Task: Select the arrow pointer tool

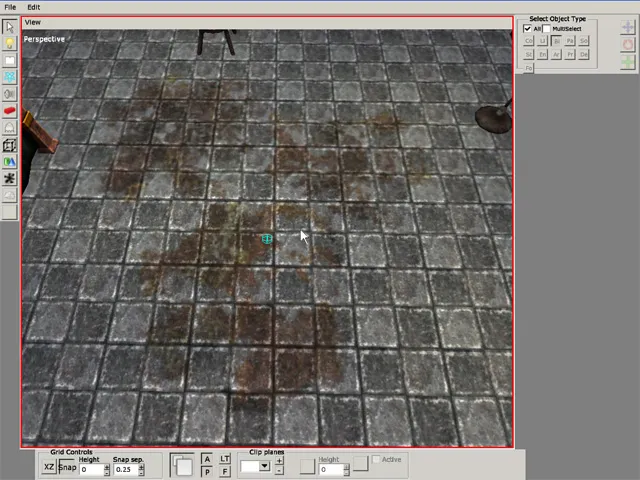Action: [9, 27]
